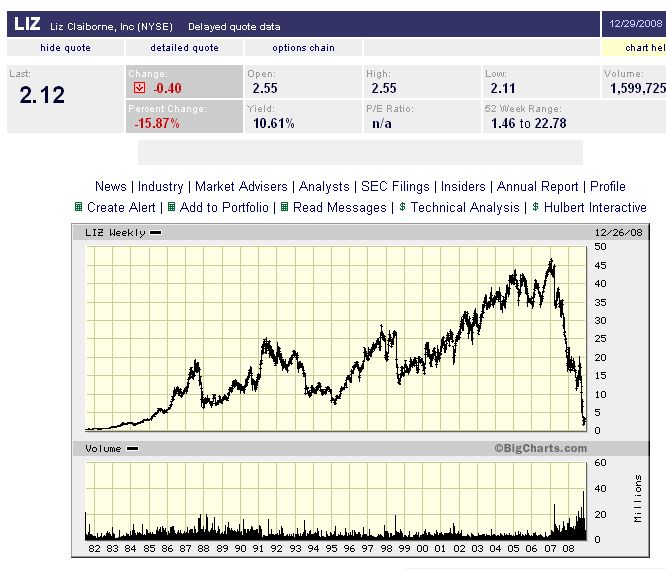
Task: Open the detailed quote tab
Action: click(184, 48)
